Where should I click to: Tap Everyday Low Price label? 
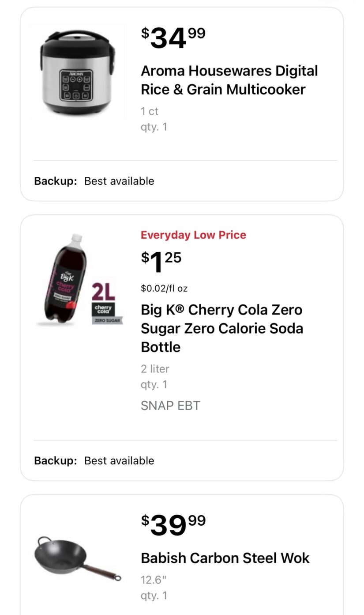tap(193, 235)
